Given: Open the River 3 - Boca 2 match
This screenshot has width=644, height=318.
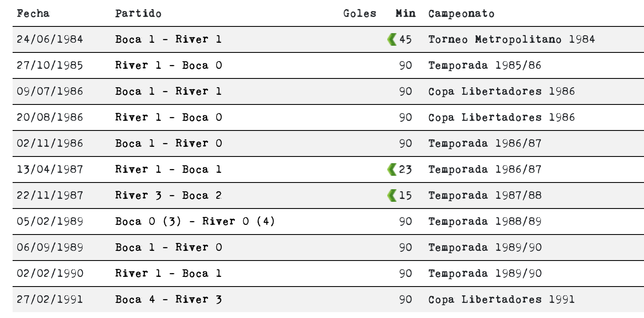Looking at the screenshot, I should click(x=168, y=195).
